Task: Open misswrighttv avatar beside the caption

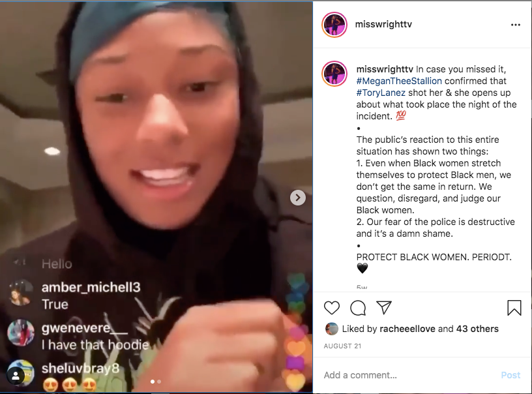Action: [334, 74]
